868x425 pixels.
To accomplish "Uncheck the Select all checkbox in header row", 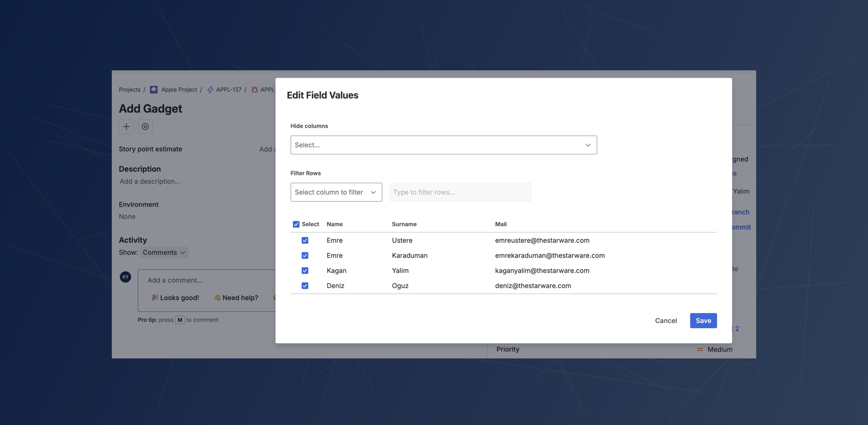I will pos(296,224).
